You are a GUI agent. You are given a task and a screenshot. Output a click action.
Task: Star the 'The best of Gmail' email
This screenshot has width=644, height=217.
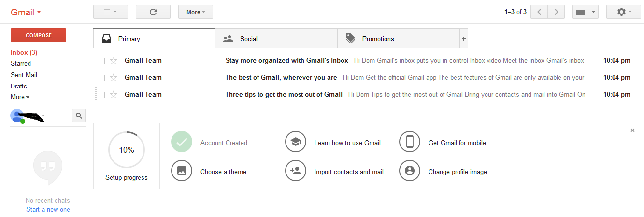[114, 77]
